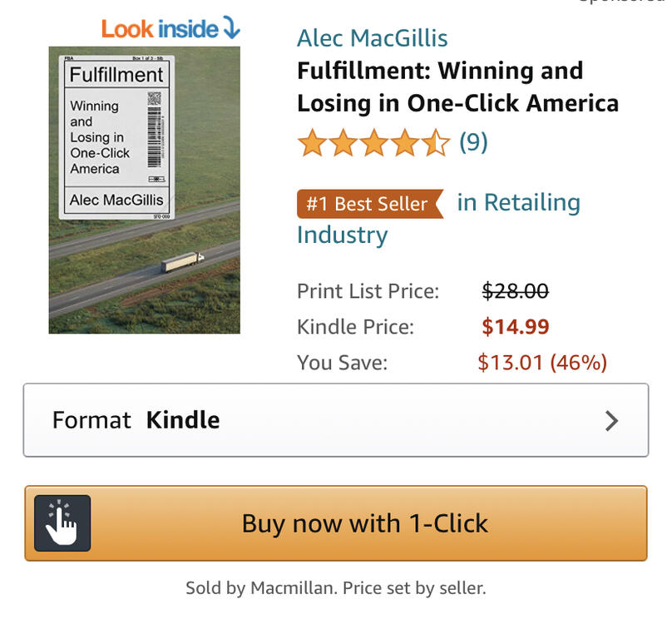The width and height of the screenshot is (672, 624).
Task: Click the You Save $13.01 (46%) amount
Action: point(542,363)
